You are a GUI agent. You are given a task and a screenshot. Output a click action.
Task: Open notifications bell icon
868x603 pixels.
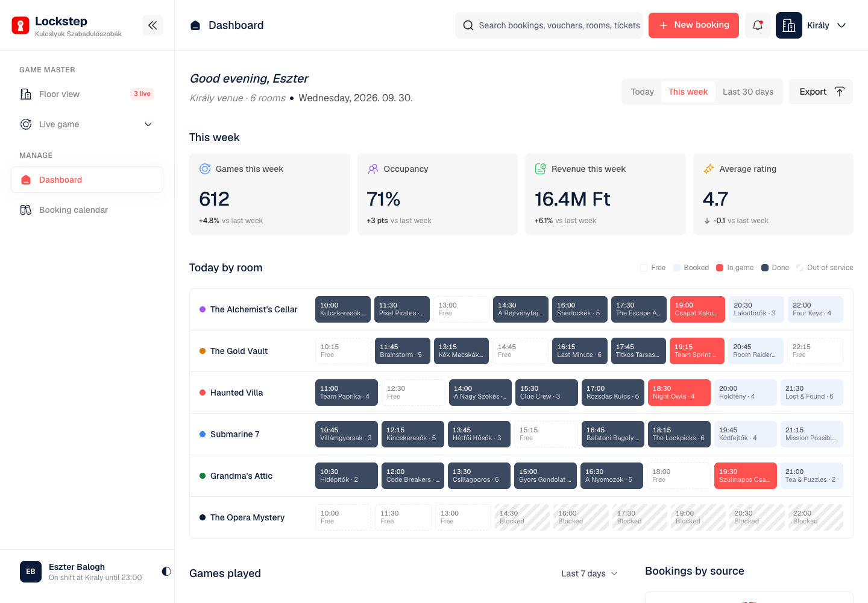coord(758,25)
